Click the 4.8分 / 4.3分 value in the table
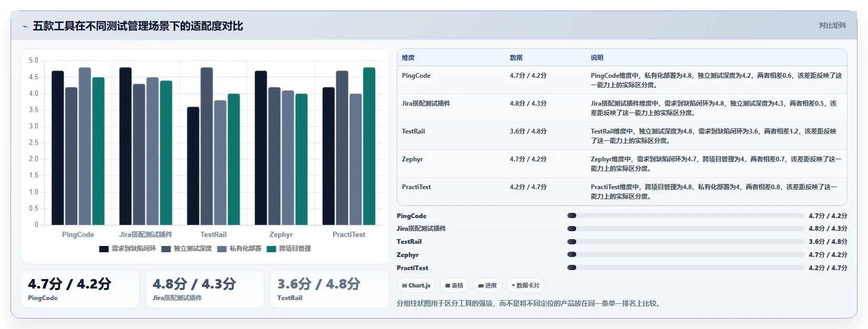The height and width of the screenshot is (329, 868). [528, 104]
